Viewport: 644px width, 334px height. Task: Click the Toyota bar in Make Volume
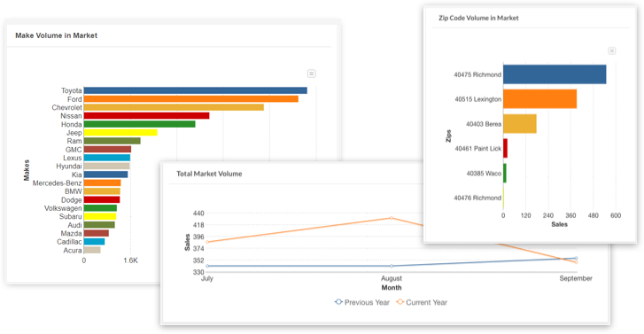pos(196,90)
